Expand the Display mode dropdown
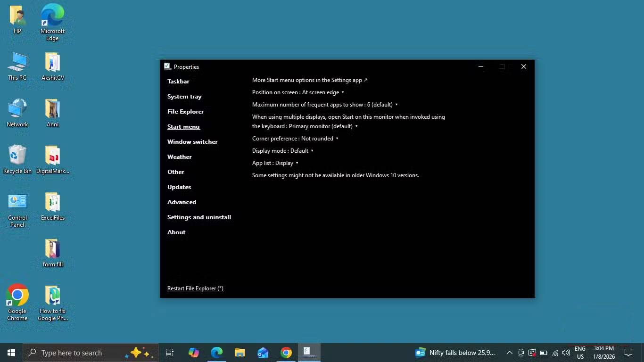 [283, 151]
